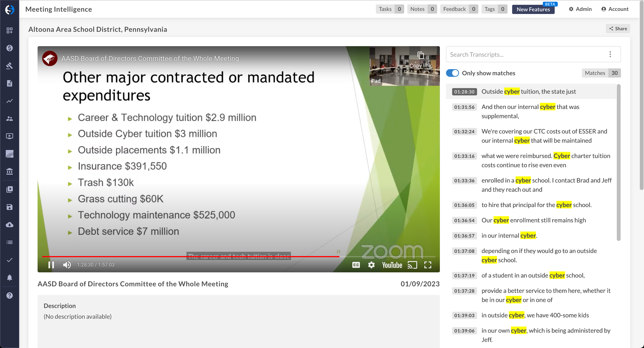This screenshot has width=644, height=348.
Task: Open the Admin settings
Action: pos(580,9)
